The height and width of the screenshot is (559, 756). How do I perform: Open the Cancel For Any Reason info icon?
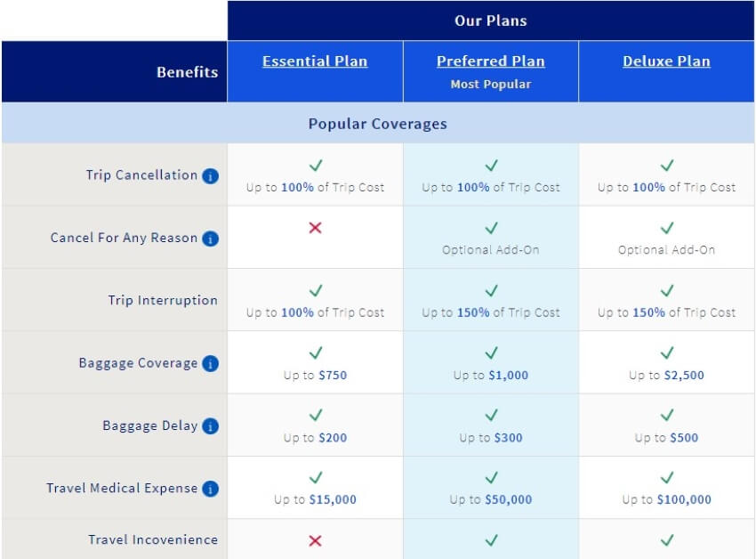point(210,239)
